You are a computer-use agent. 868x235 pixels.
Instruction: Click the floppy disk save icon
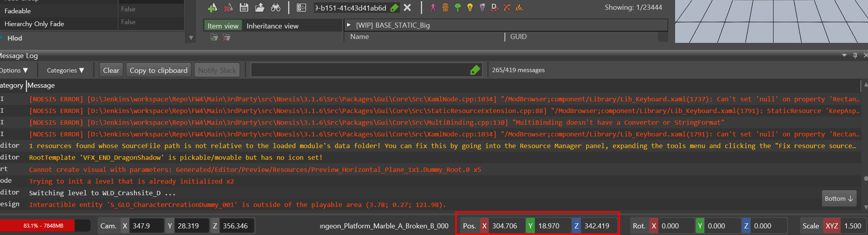244,7
